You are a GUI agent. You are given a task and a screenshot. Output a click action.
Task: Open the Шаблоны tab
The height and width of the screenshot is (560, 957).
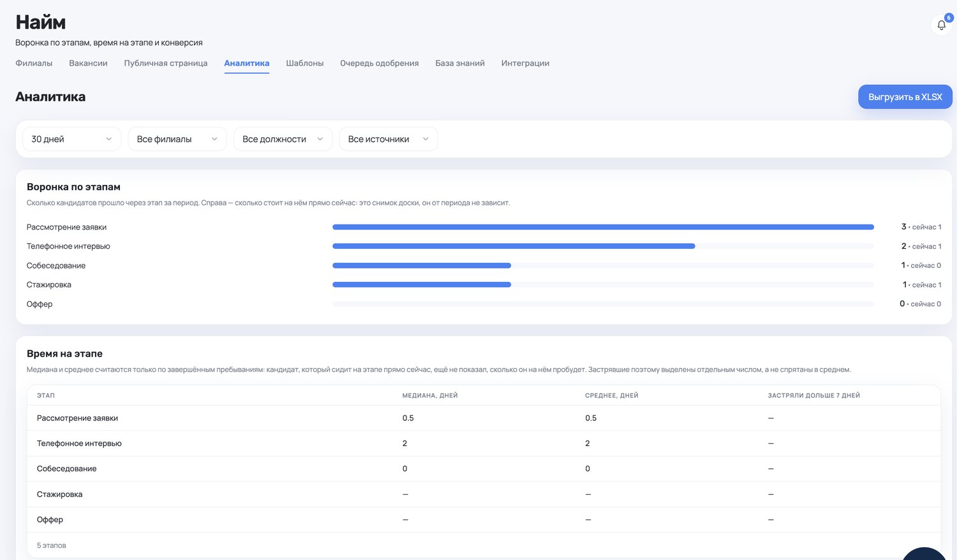305,63
